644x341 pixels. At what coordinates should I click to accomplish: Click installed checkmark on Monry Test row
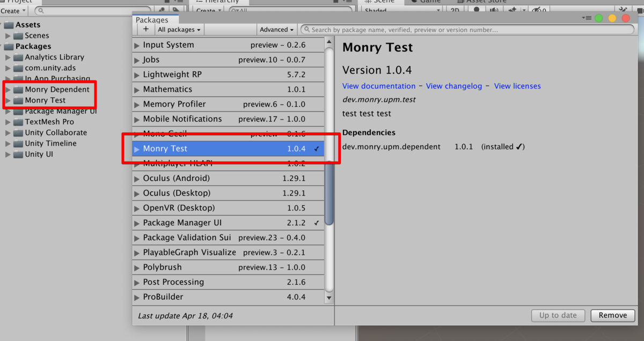[317, 149]
